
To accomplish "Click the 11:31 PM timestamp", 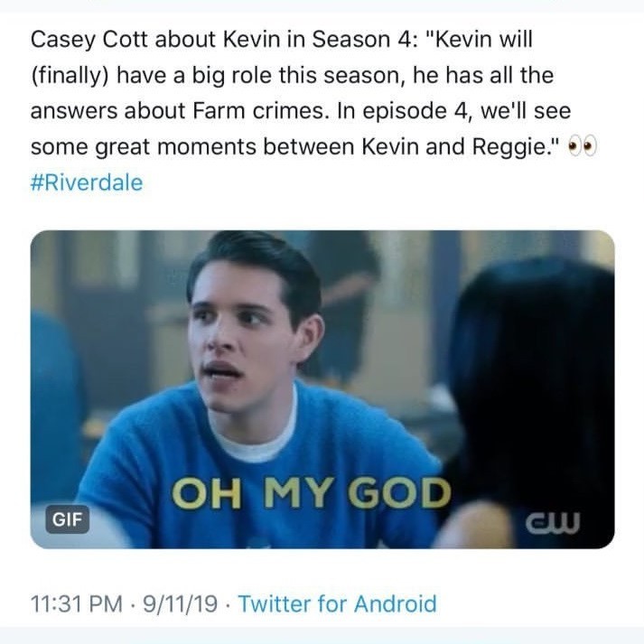I will click(77, 603).
